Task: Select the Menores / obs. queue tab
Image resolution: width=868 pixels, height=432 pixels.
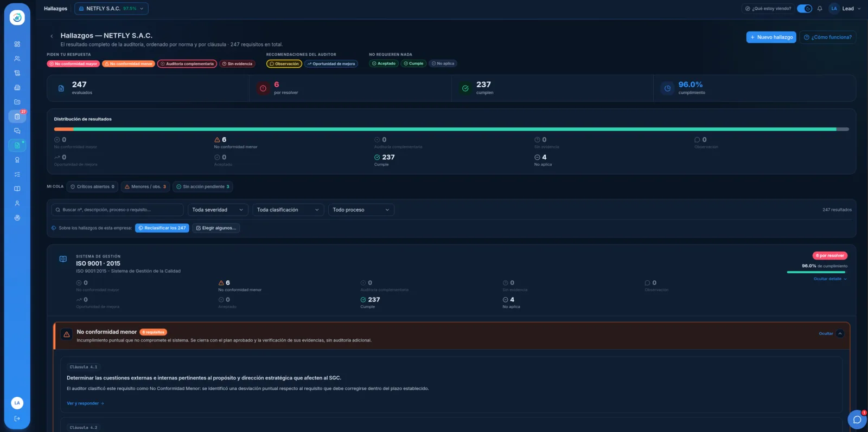Action: pos(145,186)
